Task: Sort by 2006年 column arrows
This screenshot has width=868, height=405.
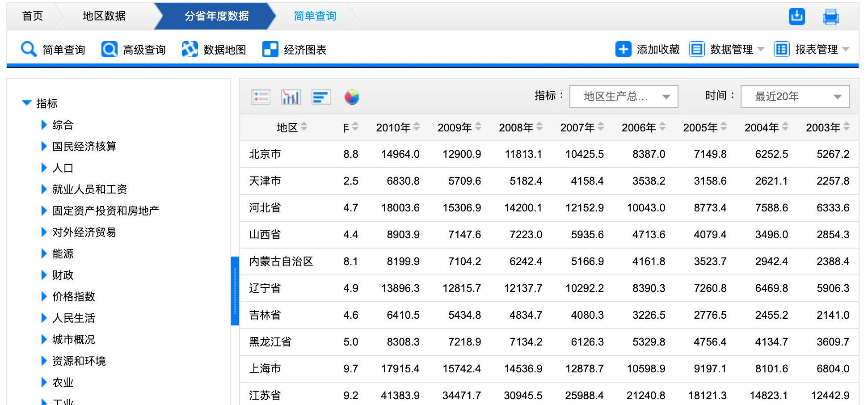Action: pos(662,127)
